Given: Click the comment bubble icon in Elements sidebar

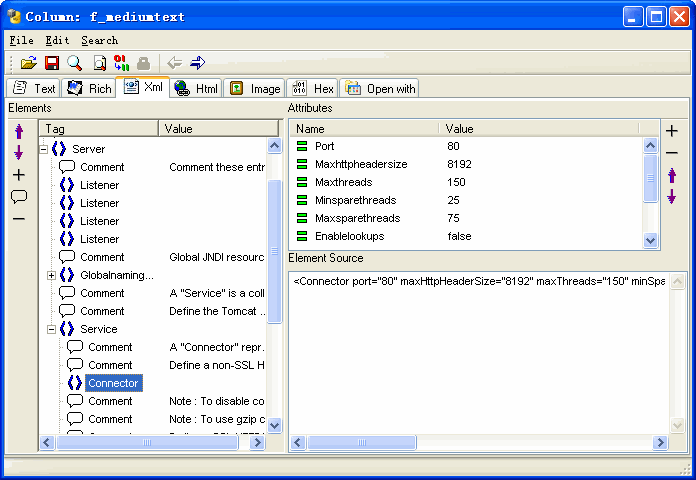Looking at the screenshot, I should click(x=18, y=197).
